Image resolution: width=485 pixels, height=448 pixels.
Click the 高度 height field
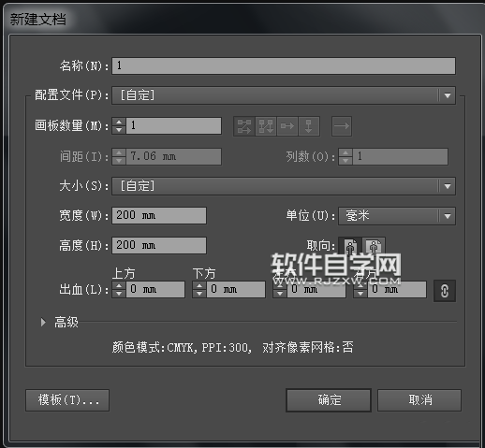tap(159, 245)
